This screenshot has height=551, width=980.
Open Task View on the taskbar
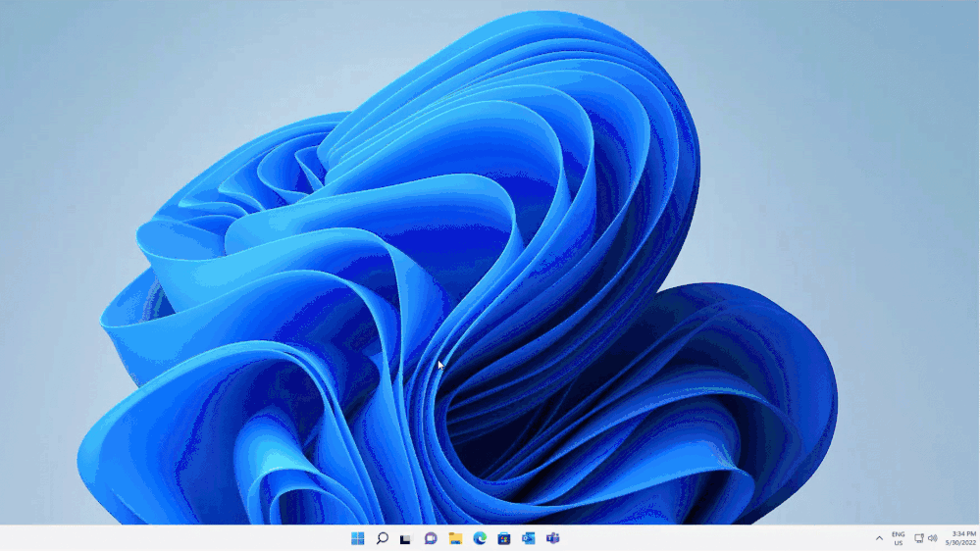(405, 538)
